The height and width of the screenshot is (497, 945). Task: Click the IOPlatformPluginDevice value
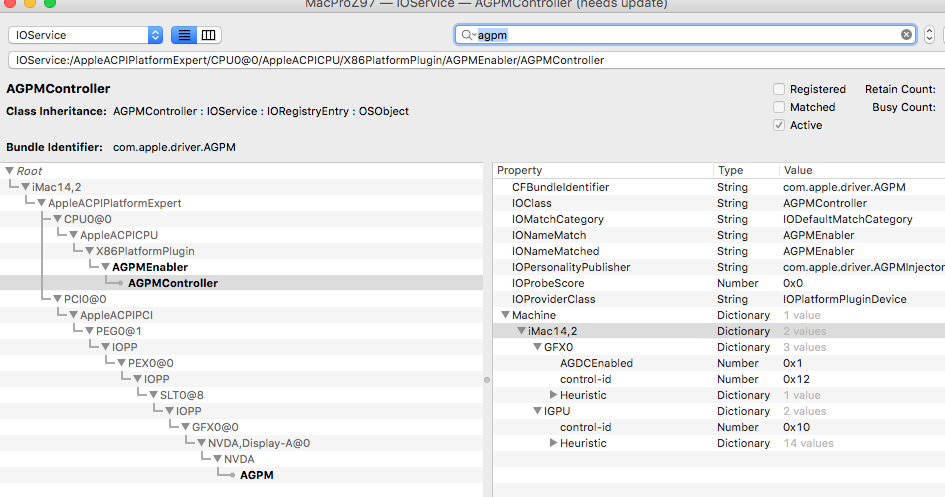(x=844, y=299)
